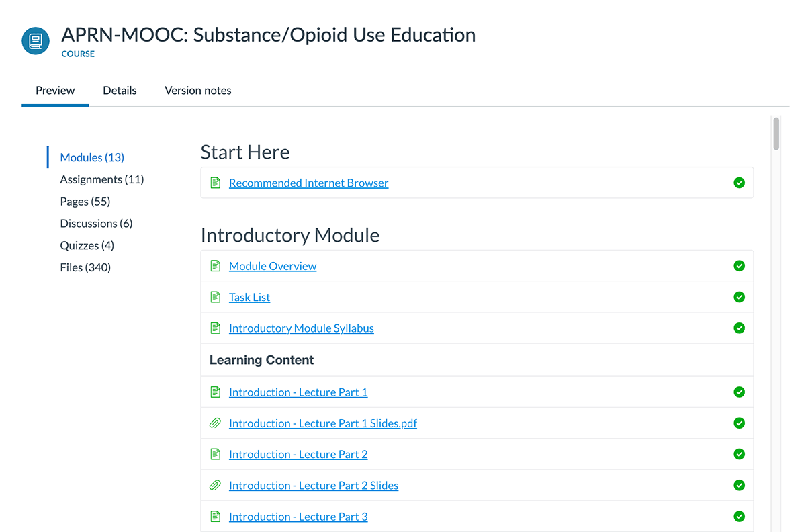806x532 pixels.
Task: Select the Preview tab
Action: (54, 90)
